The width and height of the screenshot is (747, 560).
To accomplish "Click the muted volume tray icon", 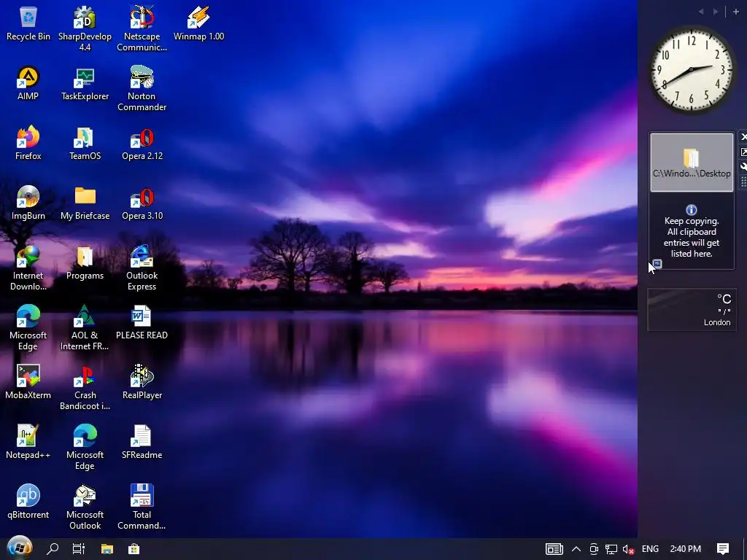I will tap(628, 549).
